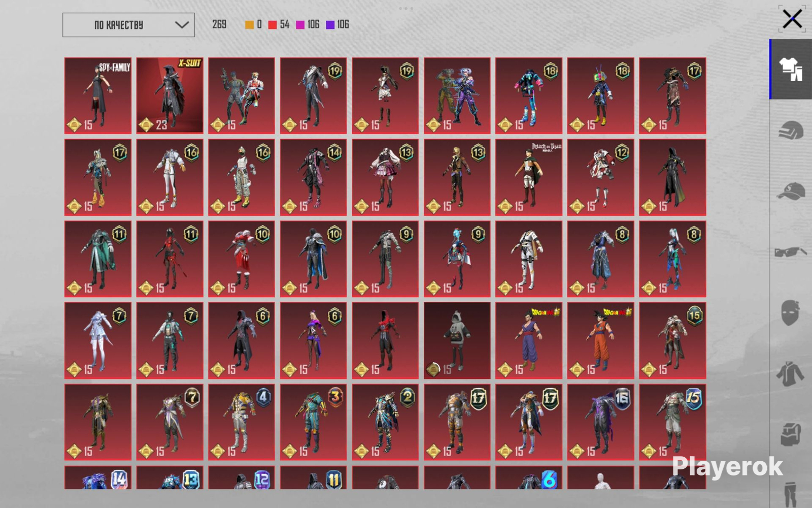
Task: Select the outfit with gold badge 14
Action: pyautogui.click(x=314, y=177)
